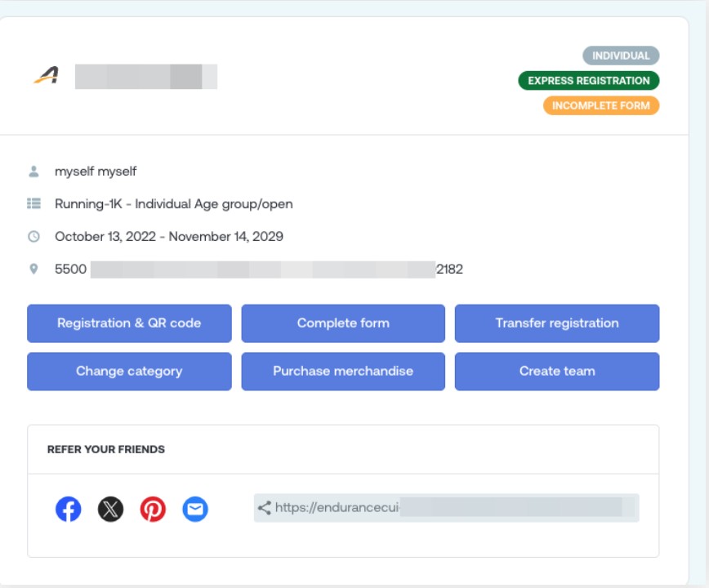Click the share icon beside referral link
Image resolution: width=709 pixels, height=588 pixels.
tap(264, 508)
